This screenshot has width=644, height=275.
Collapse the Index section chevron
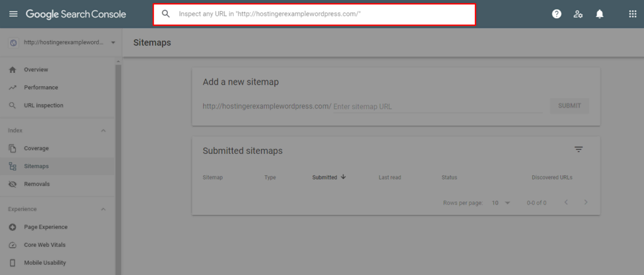(x=104, y=131)
